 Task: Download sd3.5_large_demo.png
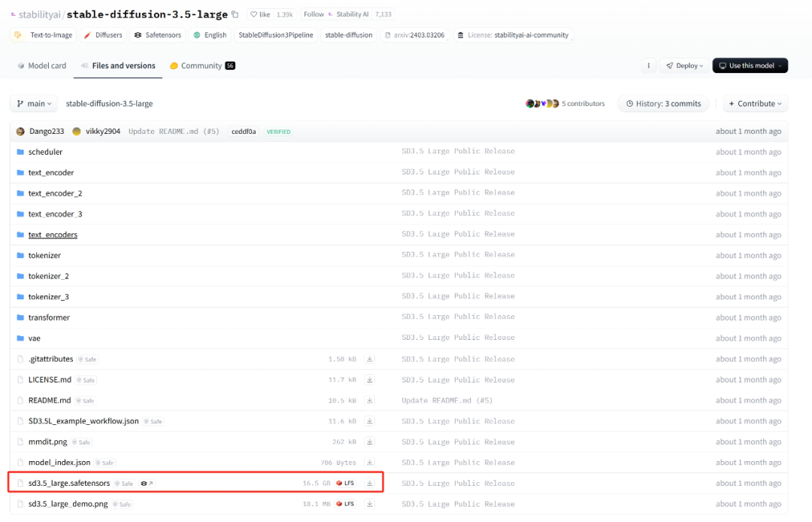click(x=370, y=505)
